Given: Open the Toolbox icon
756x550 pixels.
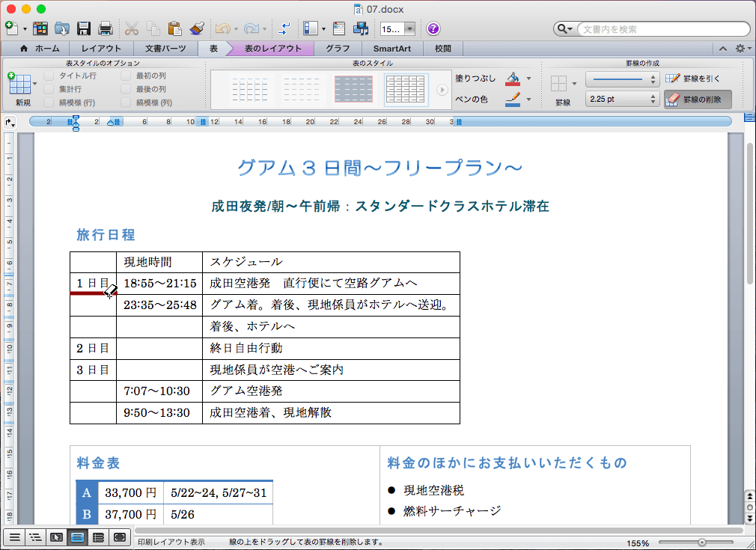Looking at the screenshot, I should [x=339, y=29].
